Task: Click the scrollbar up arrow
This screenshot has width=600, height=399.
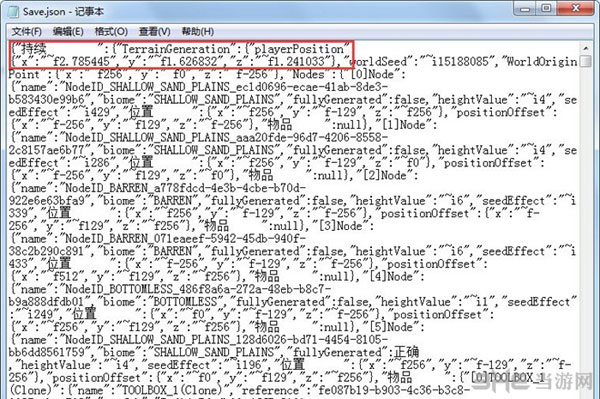Action: 585,49
